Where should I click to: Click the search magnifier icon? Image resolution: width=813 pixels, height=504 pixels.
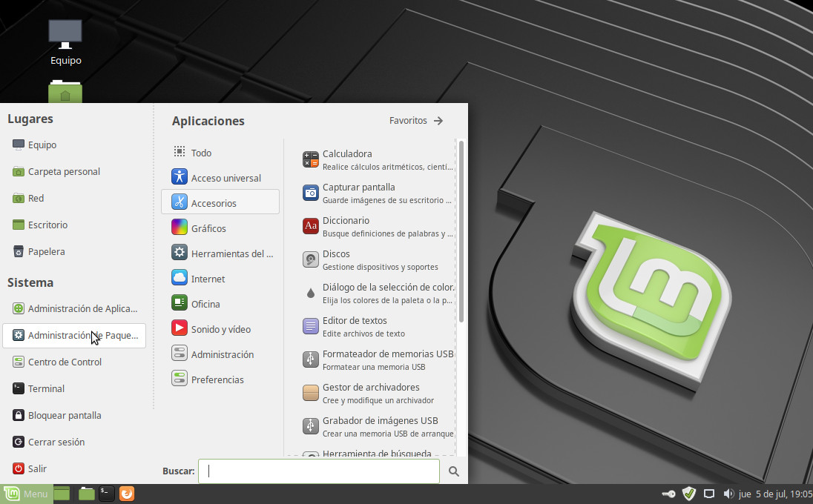pyautogui.click(x=454, y=471)
